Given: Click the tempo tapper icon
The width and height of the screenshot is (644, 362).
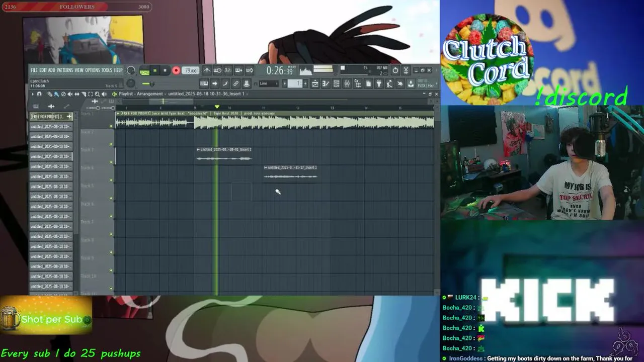Looking at the screenshot, I should click(x=389, y=83).
